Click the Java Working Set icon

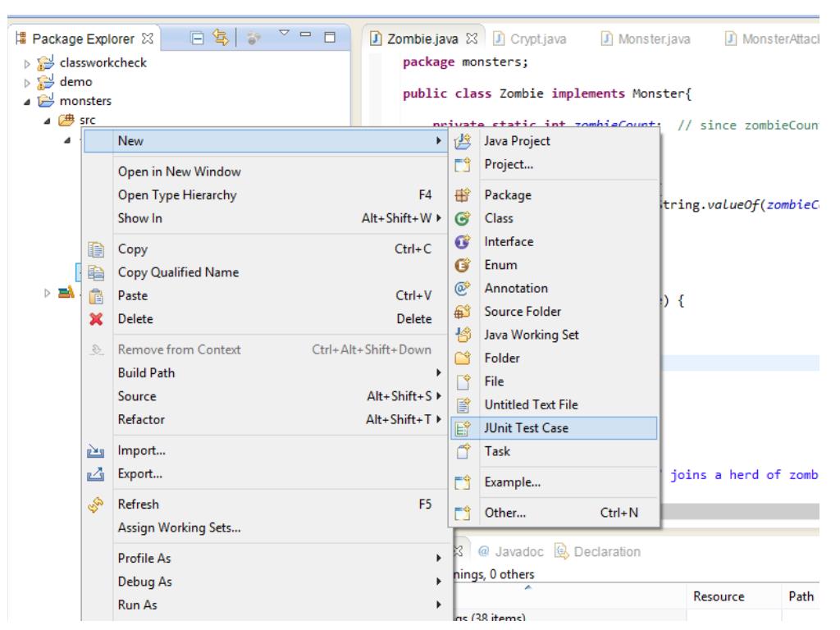point(463,335)
